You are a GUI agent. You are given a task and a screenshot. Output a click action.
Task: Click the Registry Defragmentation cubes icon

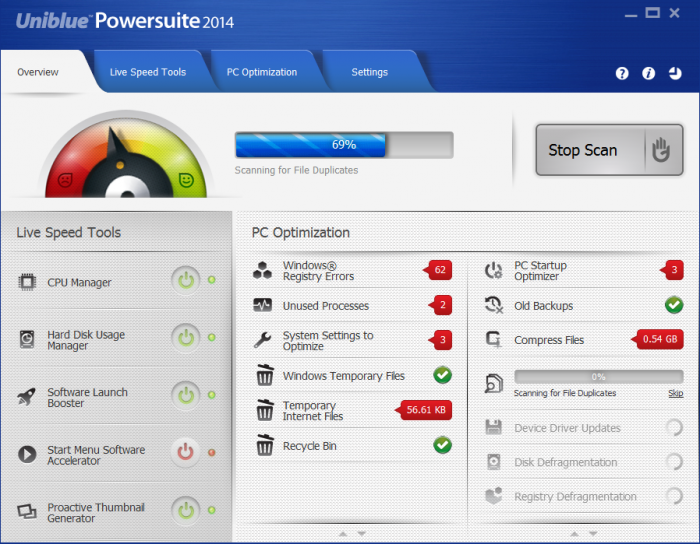click(x=493, y=495)
